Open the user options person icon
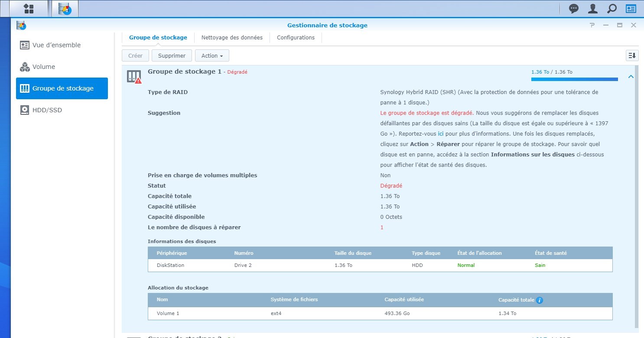Screen dimensions: 644x338 [x=593, y=9]
